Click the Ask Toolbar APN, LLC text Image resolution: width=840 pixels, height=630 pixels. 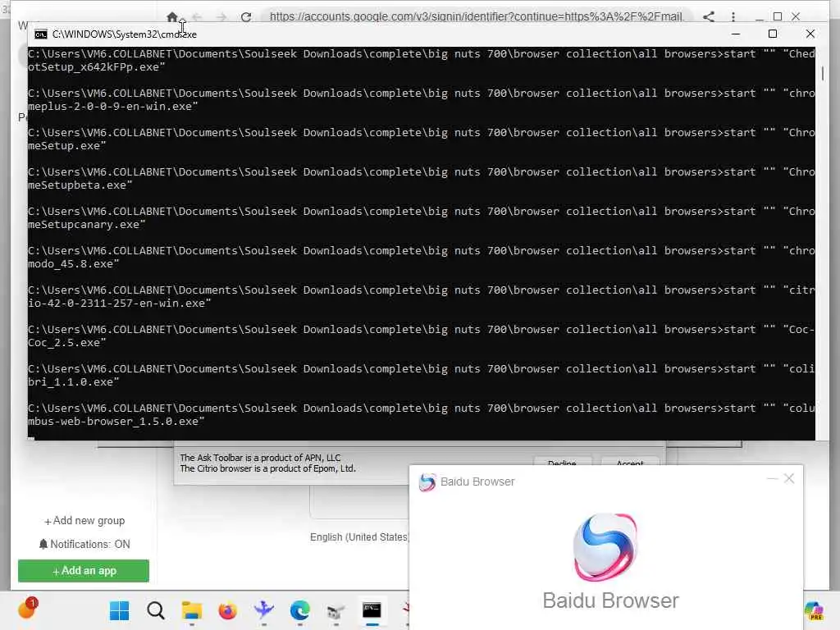coord(260,458)
